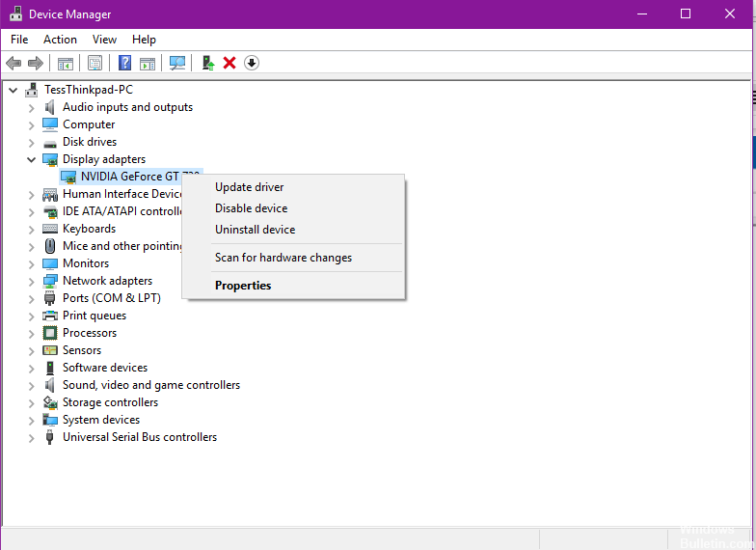Viewport: 756px width, 550px height.
Task: Click the Properties sheet toolbar icon
Action: coord(94,63)
